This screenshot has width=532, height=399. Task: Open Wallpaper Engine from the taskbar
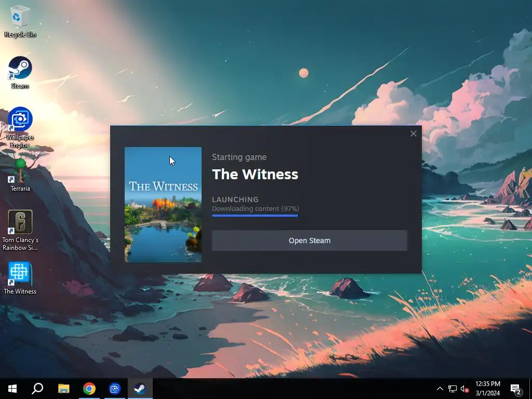[x=115, y=389]
